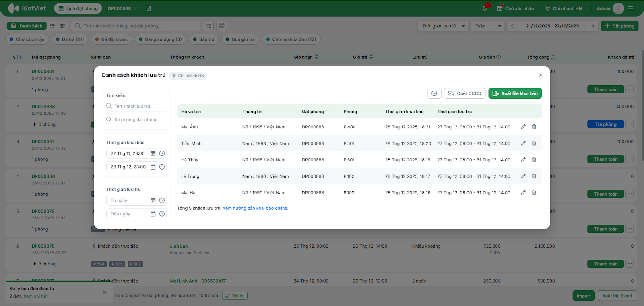This screenshot has width=644, height=306.
Task: Open the Tuần period dropdown
Action: tap(488, 26)
